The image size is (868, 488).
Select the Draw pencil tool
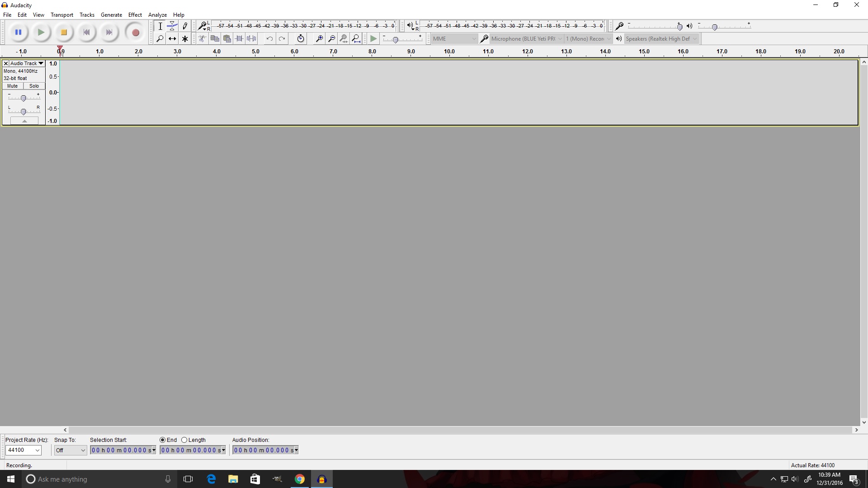(x=185, y=26)
